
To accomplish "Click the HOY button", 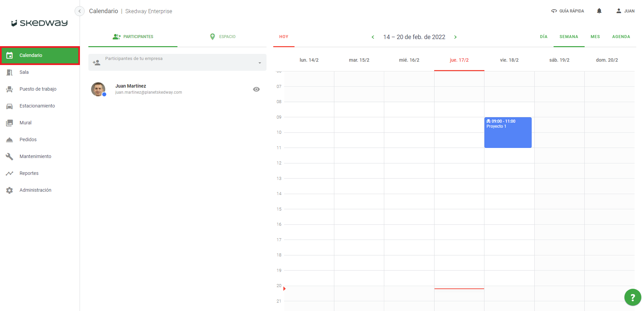I will [284, 37].
